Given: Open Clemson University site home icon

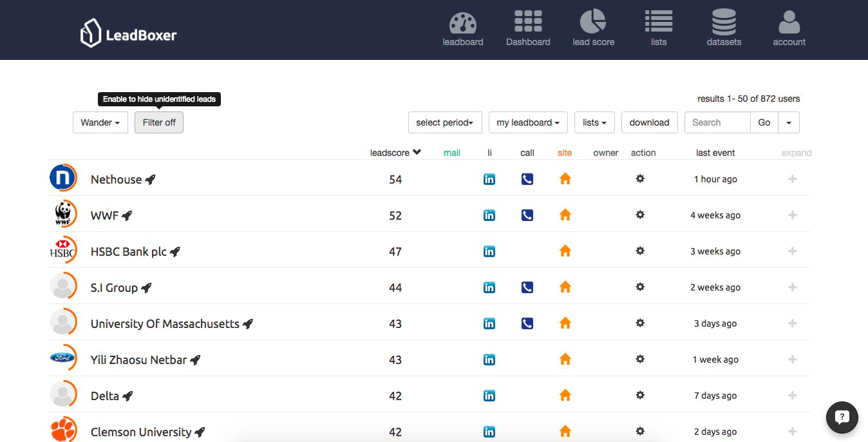Looking at the screenshot, I should click(565, 432).
